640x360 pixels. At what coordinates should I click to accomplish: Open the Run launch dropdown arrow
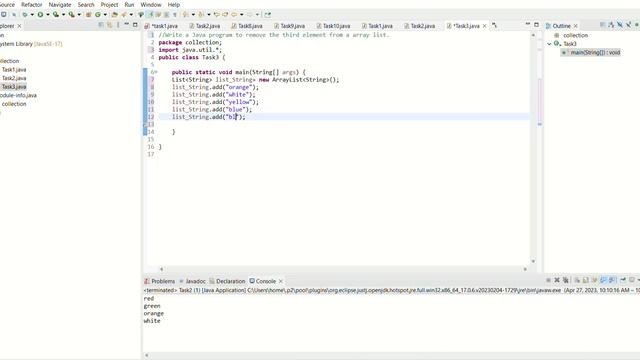48,15
